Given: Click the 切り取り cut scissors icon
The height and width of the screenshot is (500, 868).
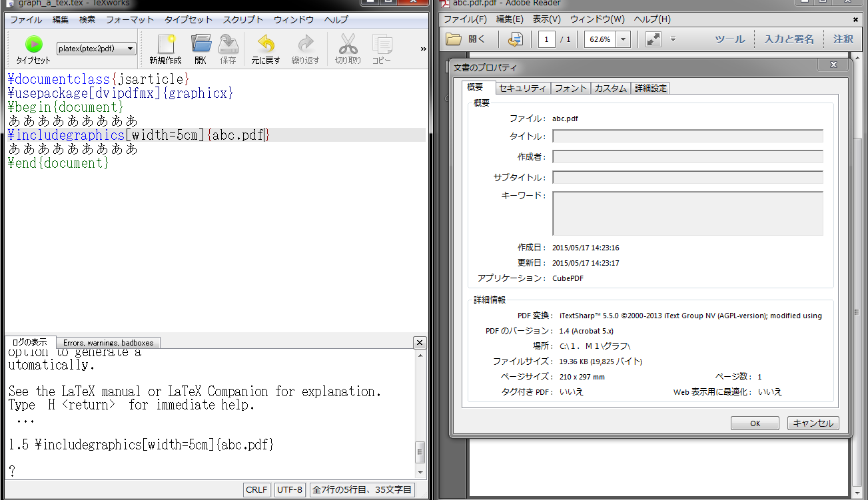Looking at the screenshot, I should (348, 49).
